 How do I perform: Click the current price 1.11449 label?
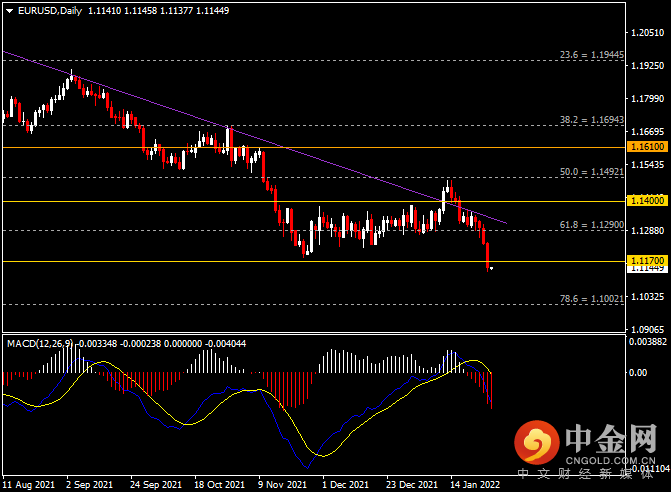point(648,269)
